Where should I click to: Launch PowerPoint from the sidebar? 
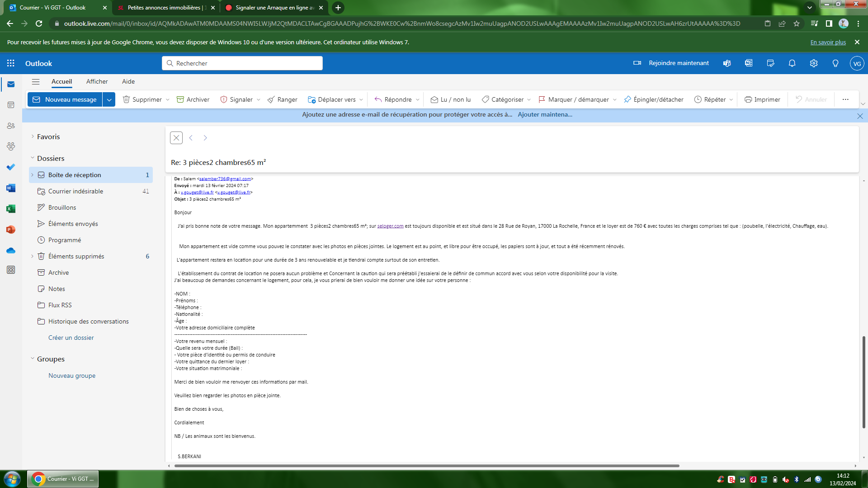click(11, 230)
